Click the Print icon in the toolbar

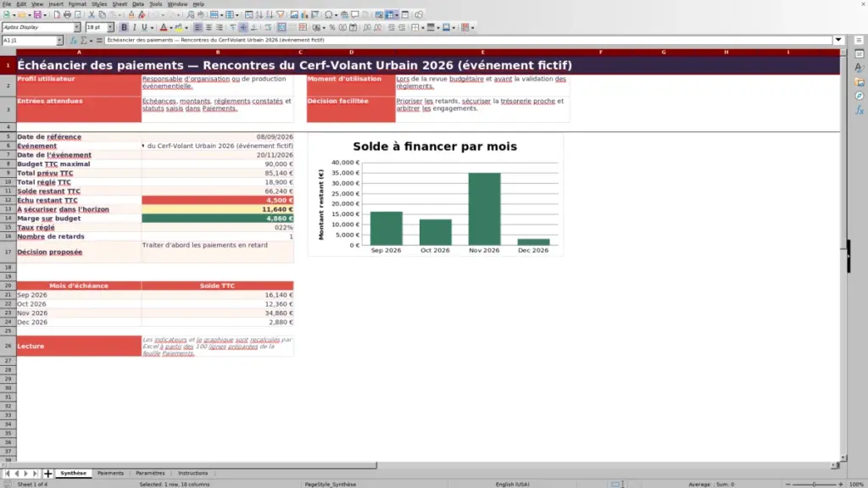coord(67,15)
